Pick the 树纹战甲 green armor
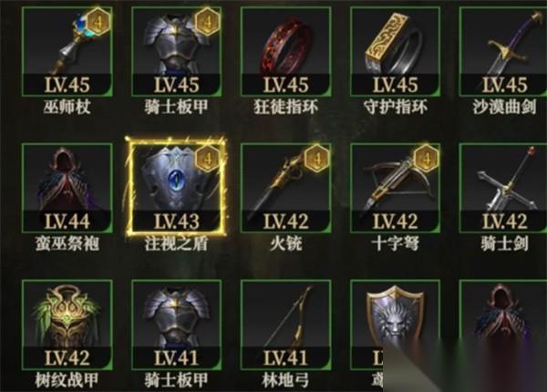Screen dimensions: 547x392 coord(67,325)
